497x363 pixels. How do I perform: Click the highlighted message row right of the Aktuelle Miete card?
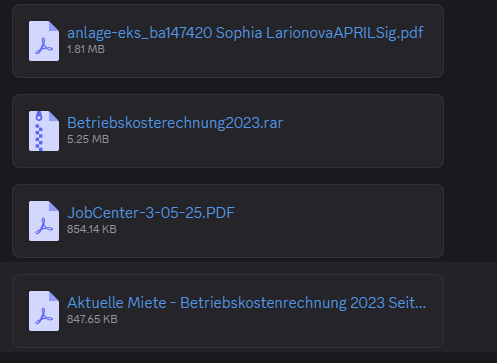(x=470, y=307)
